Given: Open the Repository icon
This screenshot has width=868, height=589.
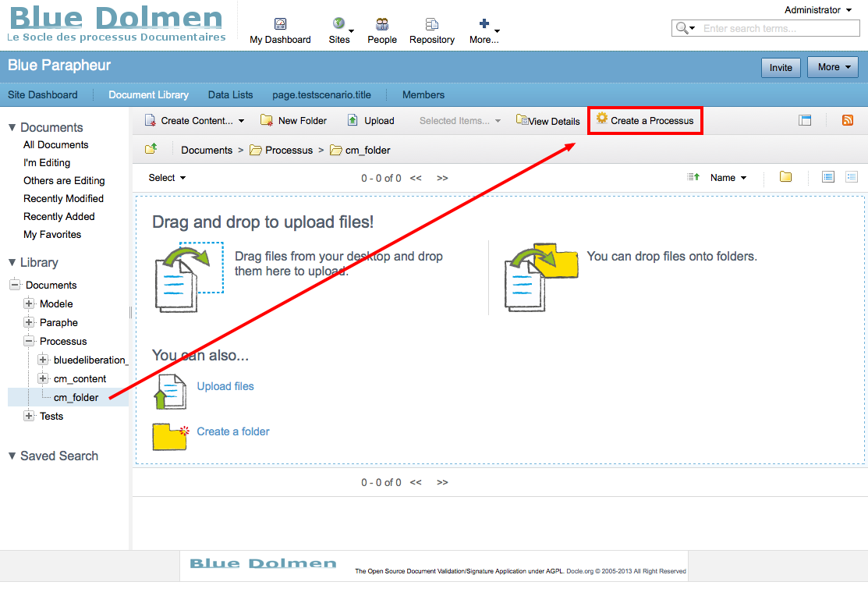Looking at the screenshot, I should pos(432,24).
